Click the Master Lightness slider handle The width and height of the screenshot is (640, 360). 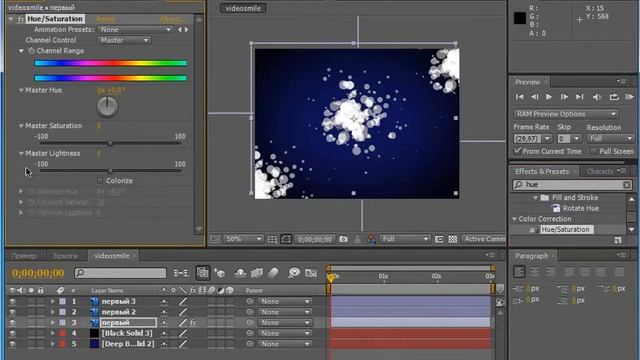click(x=110, y=171)
